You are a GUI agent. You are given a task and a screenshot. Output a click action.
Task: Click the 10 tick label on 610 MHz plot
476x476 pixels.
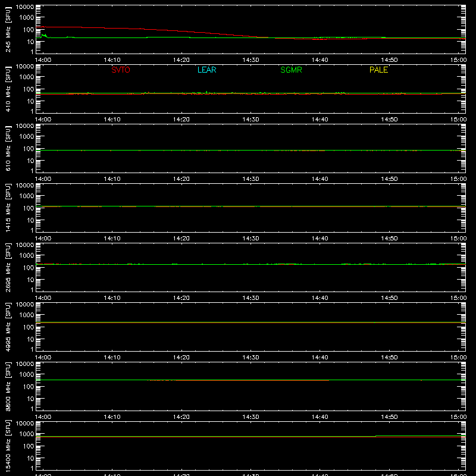(x=30, y=161)
